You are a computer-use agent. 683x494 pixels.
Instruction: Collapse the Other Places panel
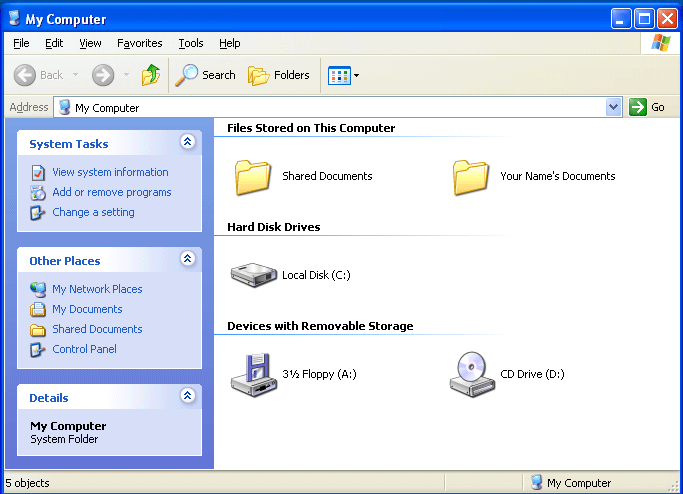(x=187, y=259)
